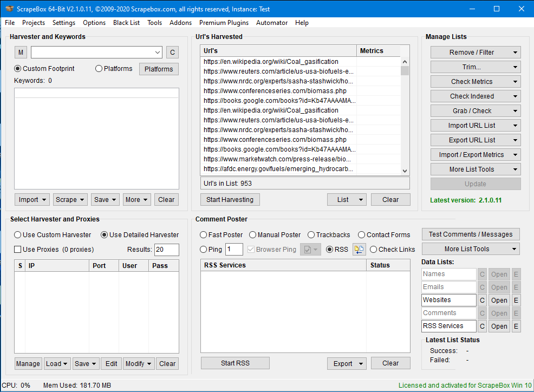Click the keywords text area

click(x=96, y=139)
